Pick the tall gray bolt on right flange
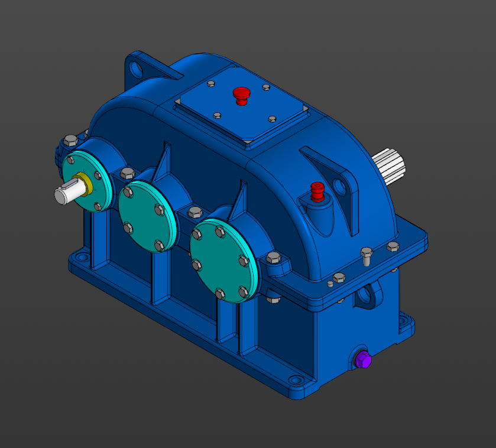This screenshot has width=496, height=448. click(366, 255)
